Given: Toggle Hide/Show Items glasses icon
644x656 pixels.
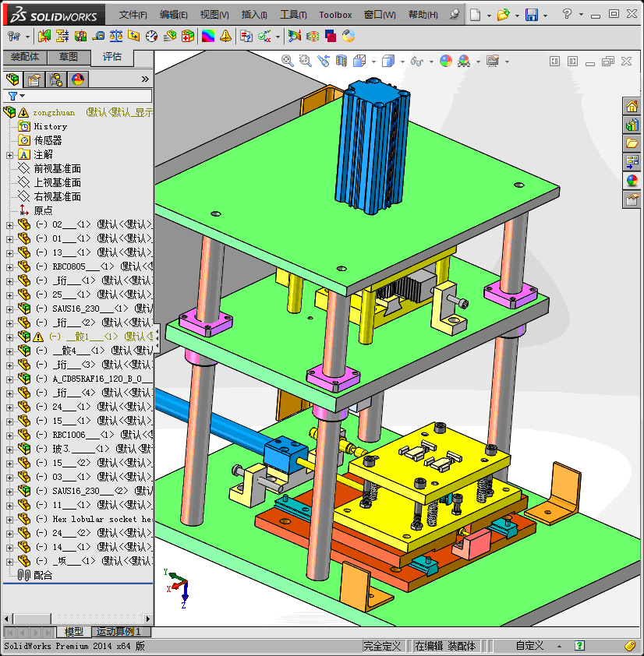Looking at the screenshot, I should (x=417, y=61).
